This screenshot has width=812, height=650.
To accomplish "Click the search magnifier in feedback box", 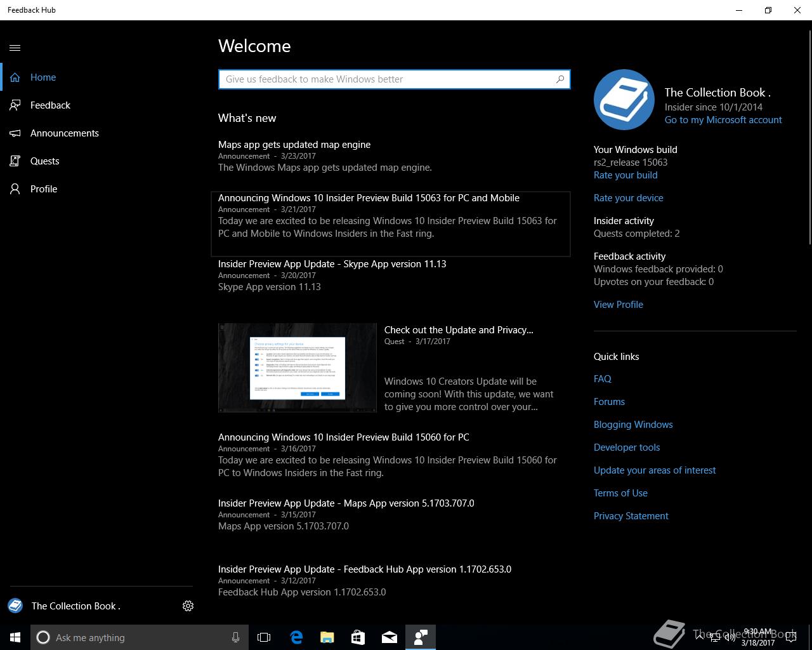I will [560, 79].
